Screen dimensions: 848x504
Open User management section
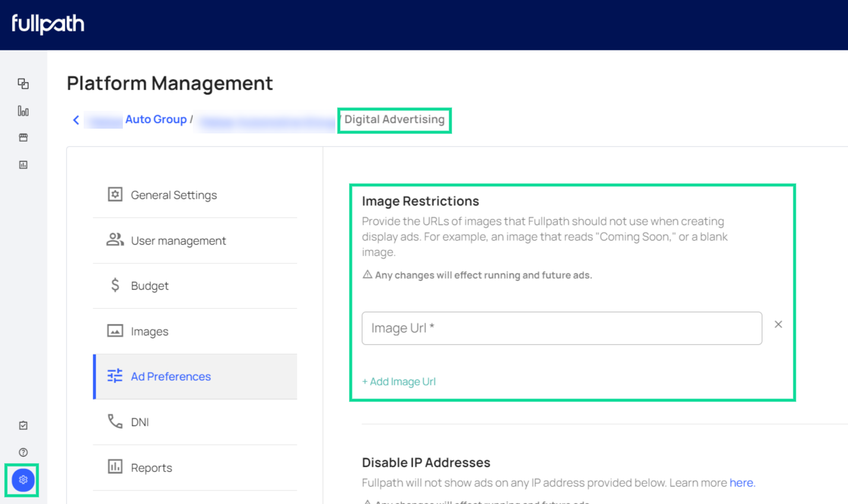(x=178, y=241)
